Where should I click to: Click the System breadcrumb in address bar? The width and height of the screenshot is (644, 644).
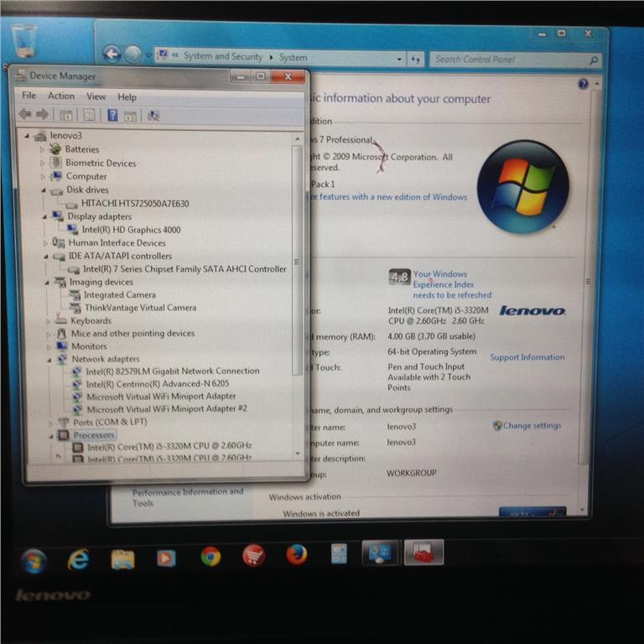tap(293, 58)
